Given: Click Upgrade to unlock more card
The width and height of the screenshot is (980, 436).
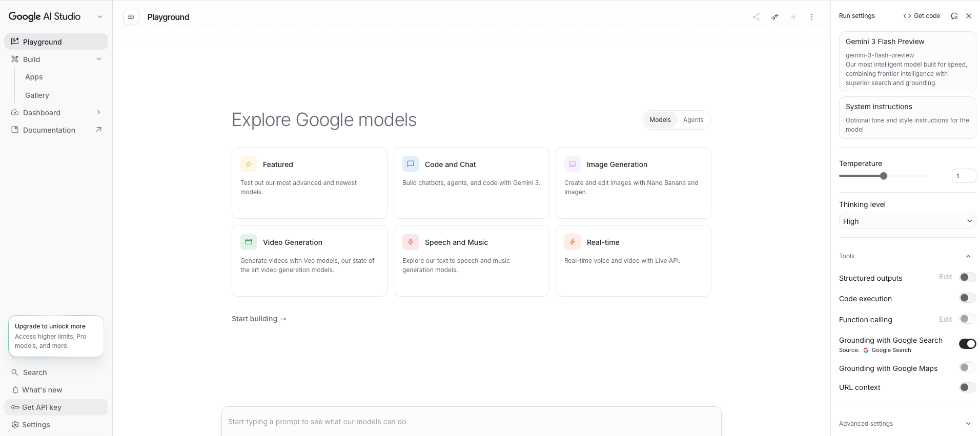Looking at the screenshot, I should [56, 336].
